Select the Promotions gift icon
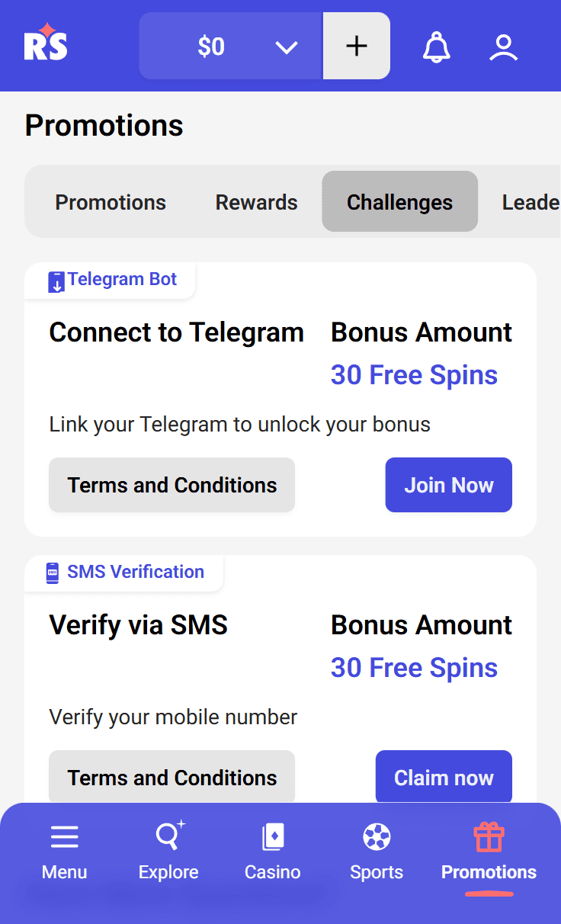The image size is (561, 924). (489, 838)
